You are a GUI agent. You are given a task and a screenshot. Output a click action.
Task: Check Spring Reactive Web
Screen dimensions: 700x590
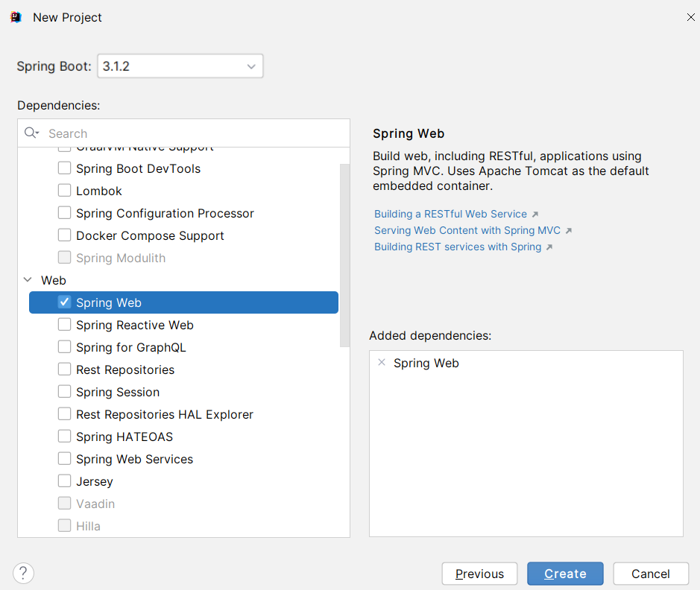click(x=64, y=325)
